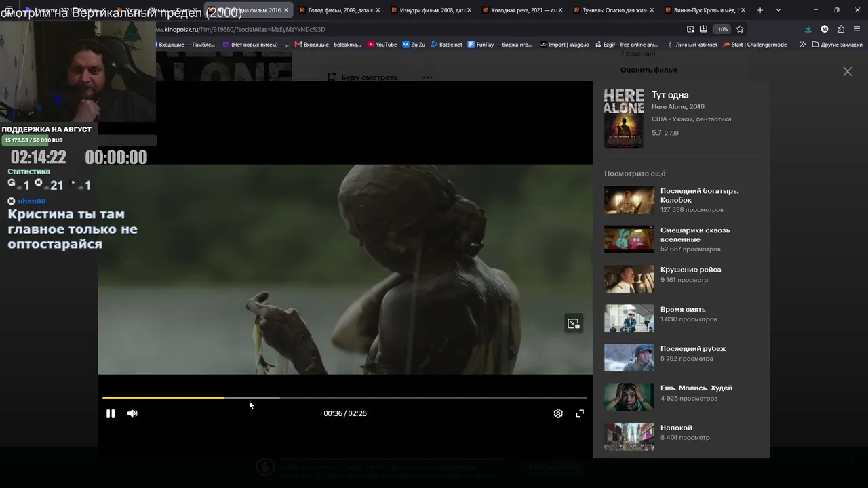
Task: Open the 'Последний рубеж' recommendation
Action: [x=629, y=357]
